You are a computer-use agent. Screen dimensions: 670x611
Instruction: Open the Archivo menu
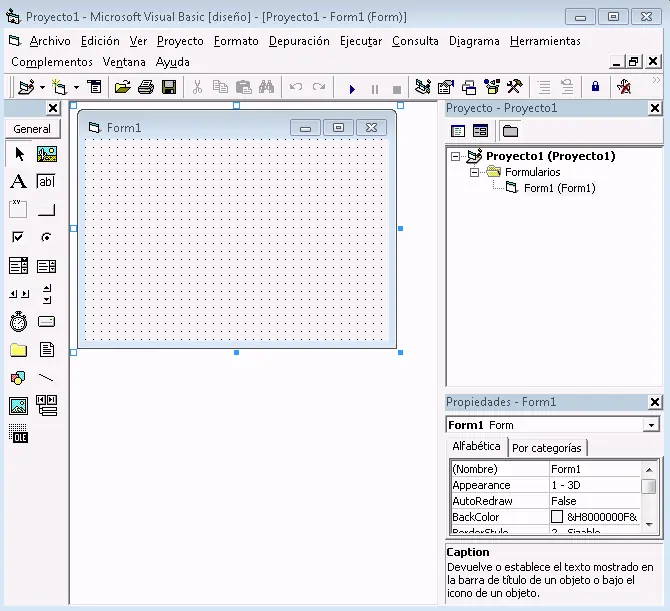coord(50,41)
